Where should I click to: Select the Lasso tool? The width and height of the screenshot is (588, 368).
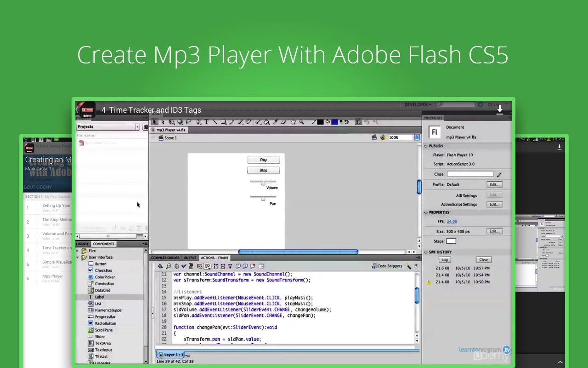(x=188, y=122)
